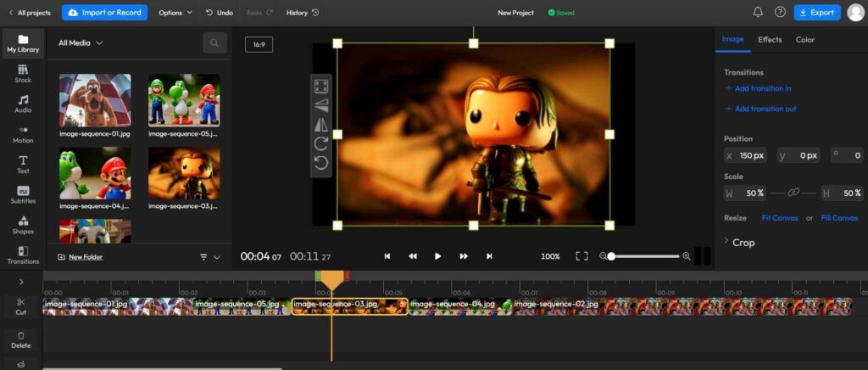Image resolution: width=868 pixels, height=370 pixels.
Task: Click the fit-to-canvas icon on preview toolbar
Action: tap(321, 86)
